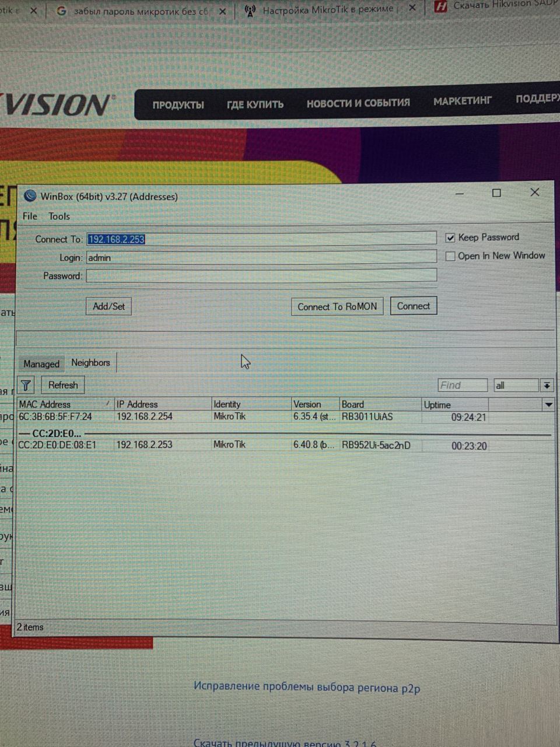Enable Open In New Window checkbox
Screen dimensions: 560x747
[450, 256]
